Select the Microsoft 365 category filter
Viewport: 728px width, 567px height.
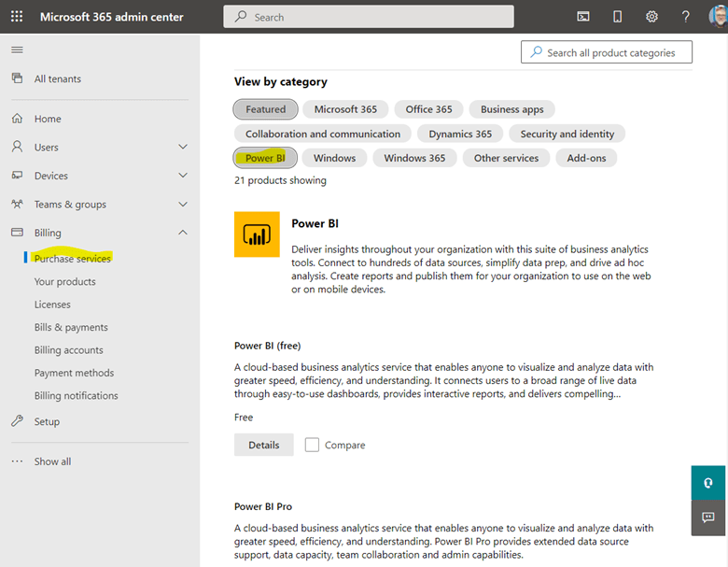click(345, 109)
